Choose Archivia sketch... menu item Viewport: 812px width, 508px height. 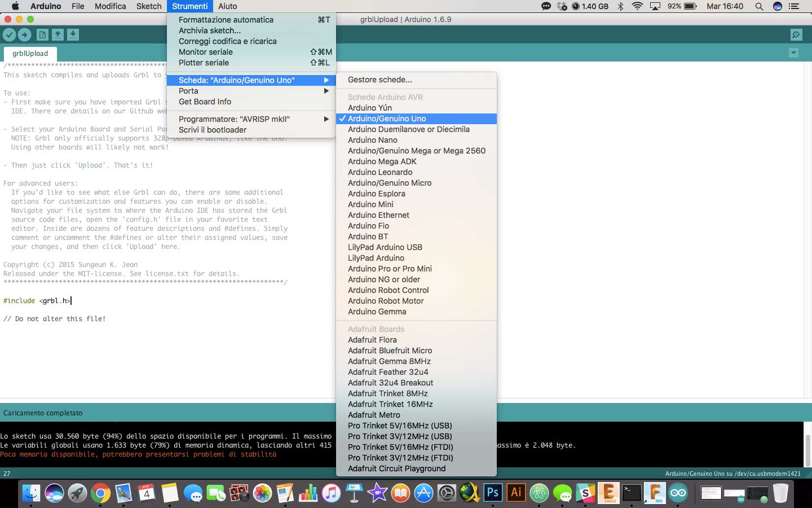pyautogui.click(x=251, y=30)
